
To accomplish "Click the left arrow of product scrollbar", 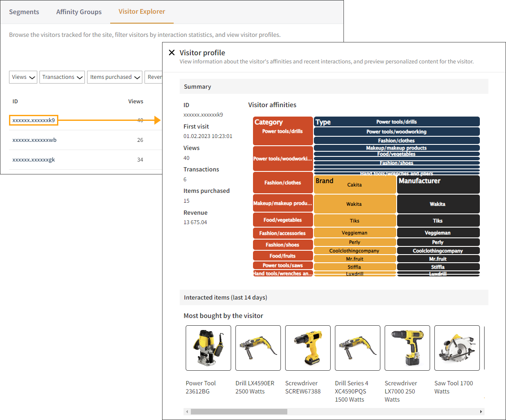I will [187, 412].
